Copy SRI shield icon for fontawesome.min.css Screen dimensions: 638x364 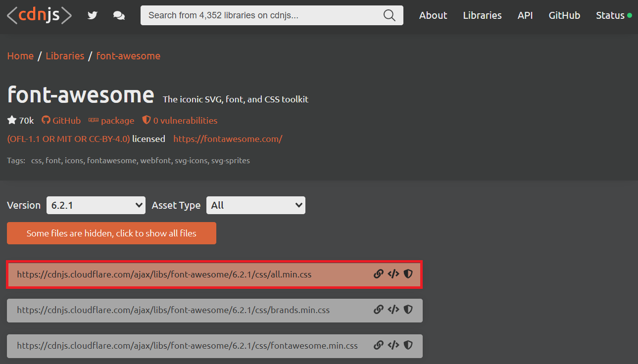[408, 345]
